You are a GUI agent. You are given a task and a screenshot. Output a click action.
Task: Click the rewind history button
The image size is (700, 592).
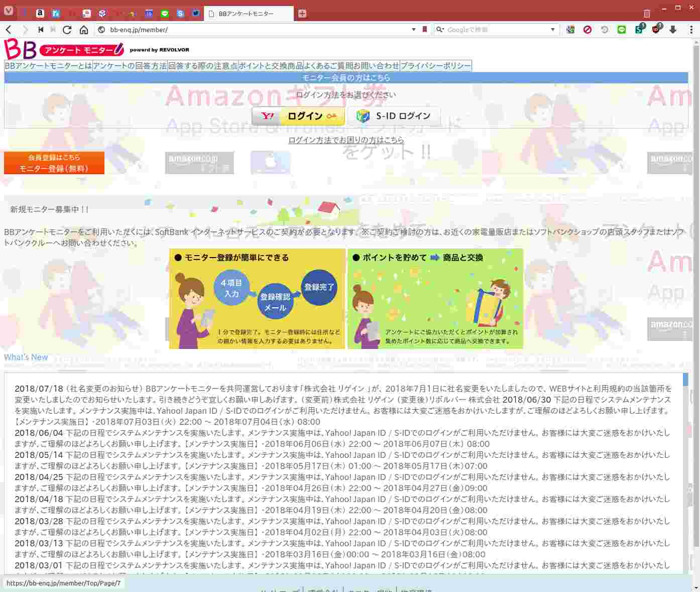pyautogui.click(x=41, y=30)
